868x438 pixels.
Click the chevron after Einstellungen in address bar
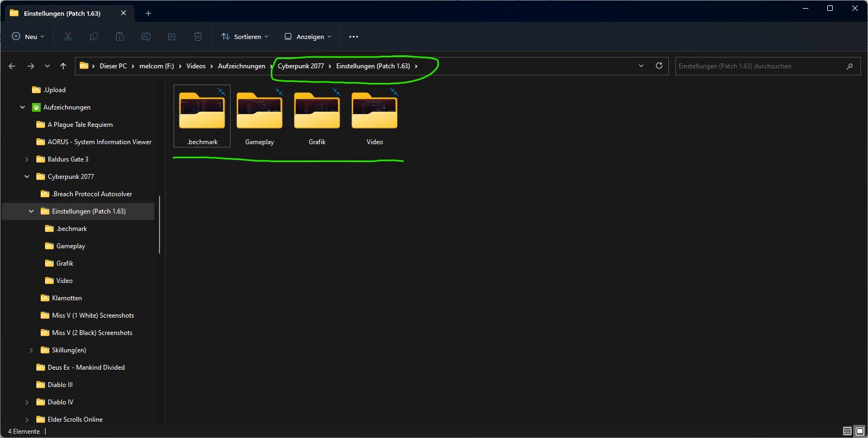[x=416, y=66]
